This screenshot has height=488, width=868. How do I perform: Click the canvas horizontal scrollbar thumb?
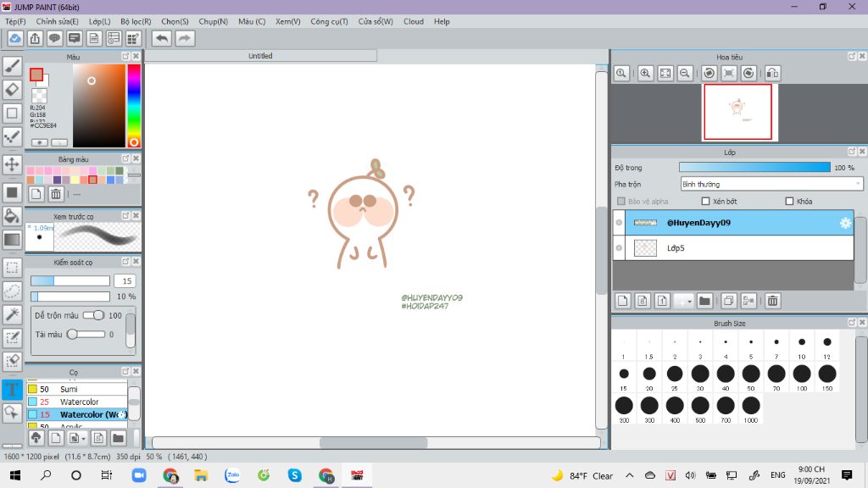click(374, 442)
